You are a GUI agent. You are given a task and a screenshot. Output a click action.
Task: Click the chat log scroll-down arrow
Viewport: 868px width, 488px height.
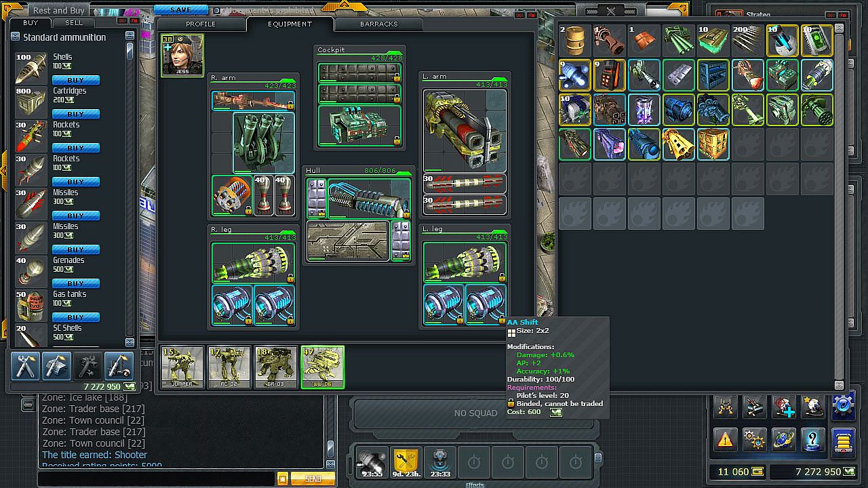pyautogui.click(x=330, y=464)
